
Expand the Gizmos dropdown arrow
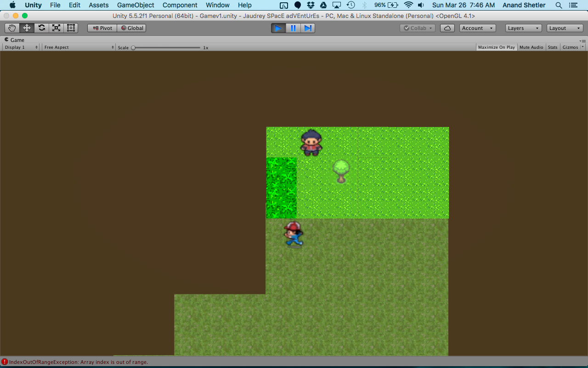(583, 47)
